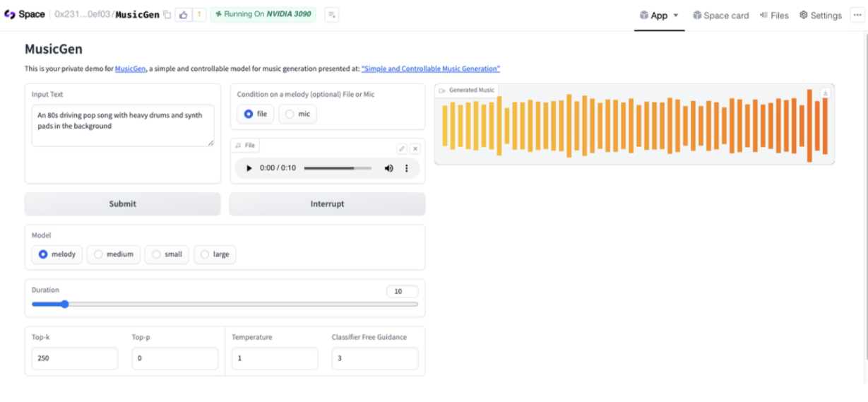The height and width of the screenshot is (402, 868).
Task: Switch to the Files tab
Action: 774,15
